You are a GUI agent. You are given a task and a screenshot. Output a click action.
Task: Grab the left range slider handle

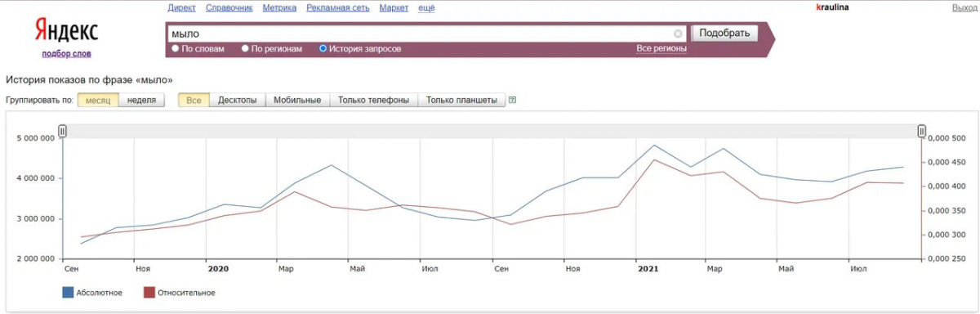pyautogui.click(x=62, y=131)
